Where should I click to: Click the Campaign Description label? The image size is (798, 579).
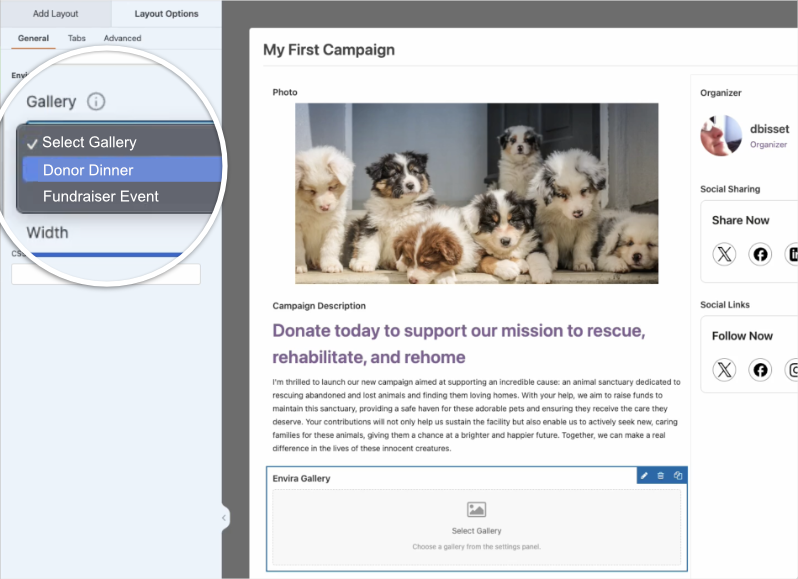tap(319, 306)
